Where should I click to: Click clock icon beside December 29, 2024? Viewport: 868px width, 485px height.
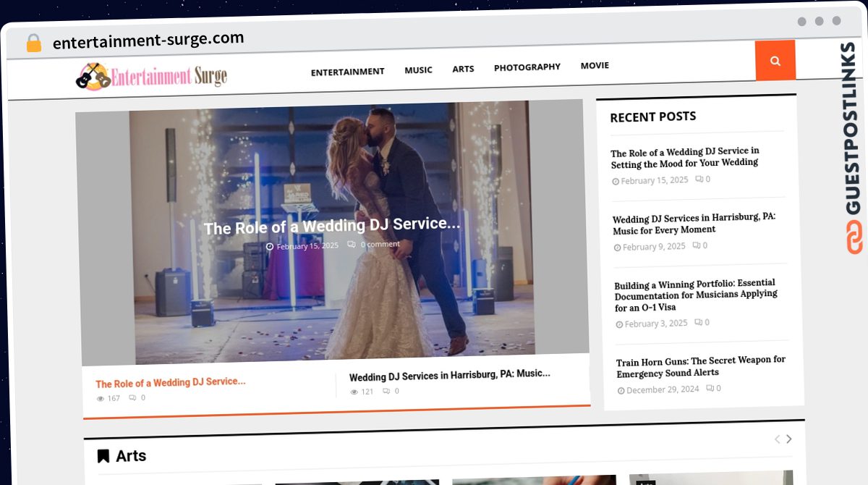click(x=621, y=390)
